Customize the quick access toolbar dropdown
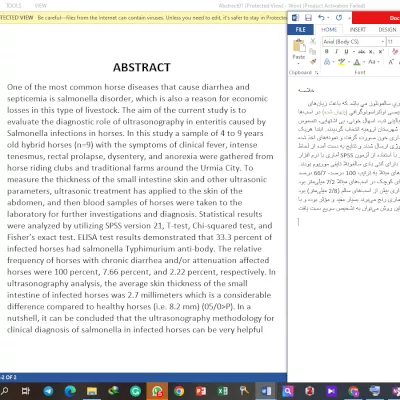The image size is (400, 400). coord(349,18)
